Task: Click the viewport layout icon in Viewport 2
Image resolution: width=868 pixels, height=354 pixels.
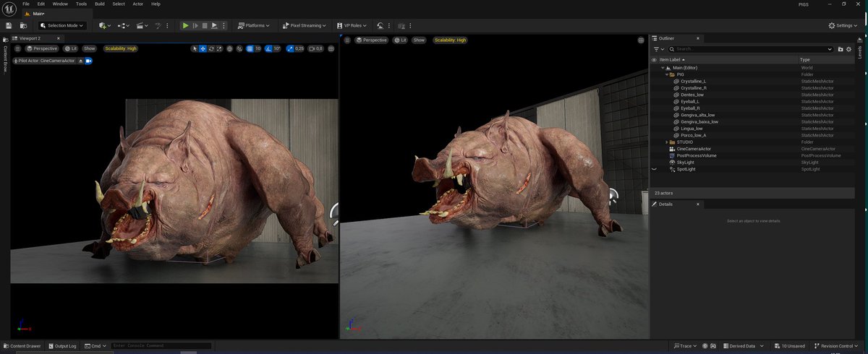Action: [x=331, y=48]
